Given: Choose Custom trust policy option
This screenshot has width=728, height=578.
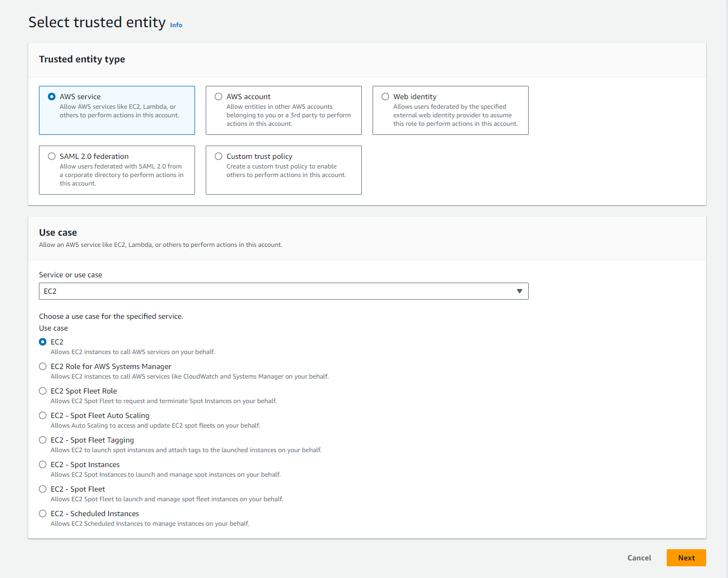Looking at the screenshot, I should pos(219,156).
